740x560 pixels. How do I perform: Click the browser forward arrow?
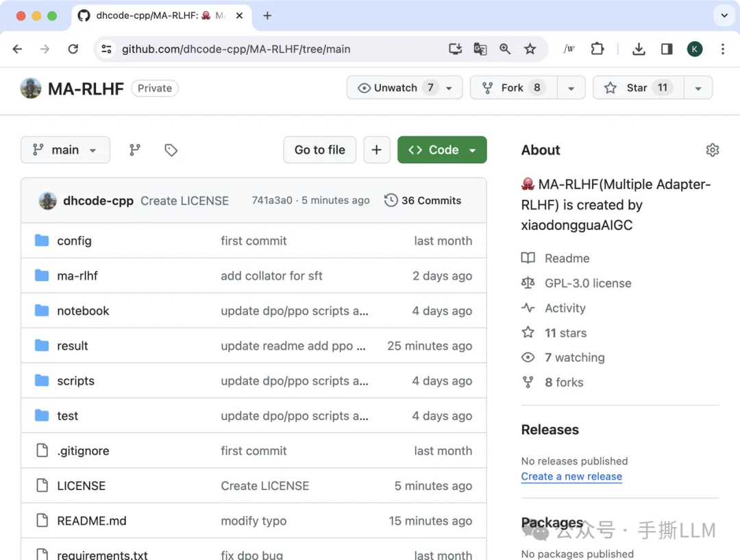click(45, 49)
